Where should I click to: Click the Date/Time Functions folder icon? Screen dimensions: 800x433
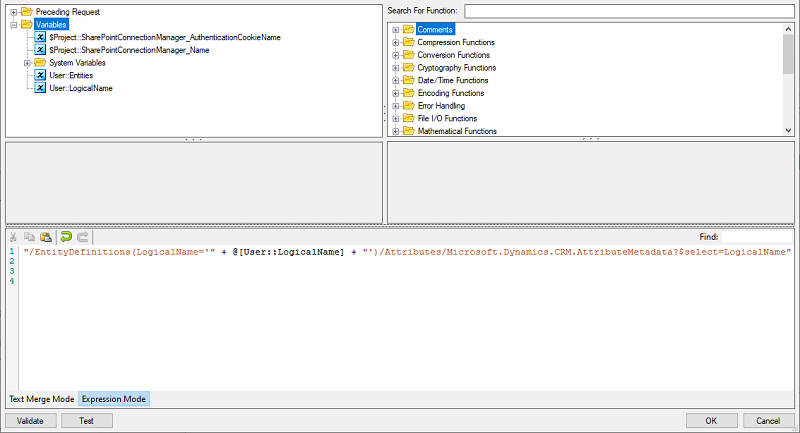point(408,80)
